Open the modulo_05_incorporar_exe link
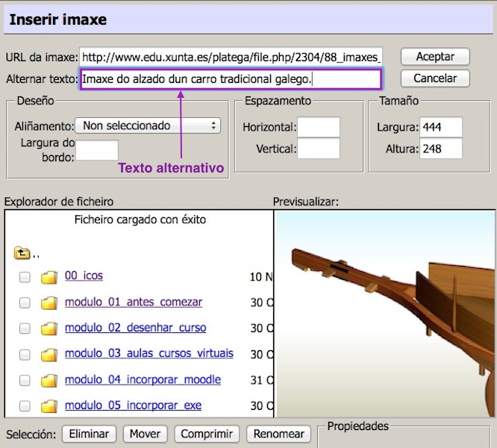 133,405
